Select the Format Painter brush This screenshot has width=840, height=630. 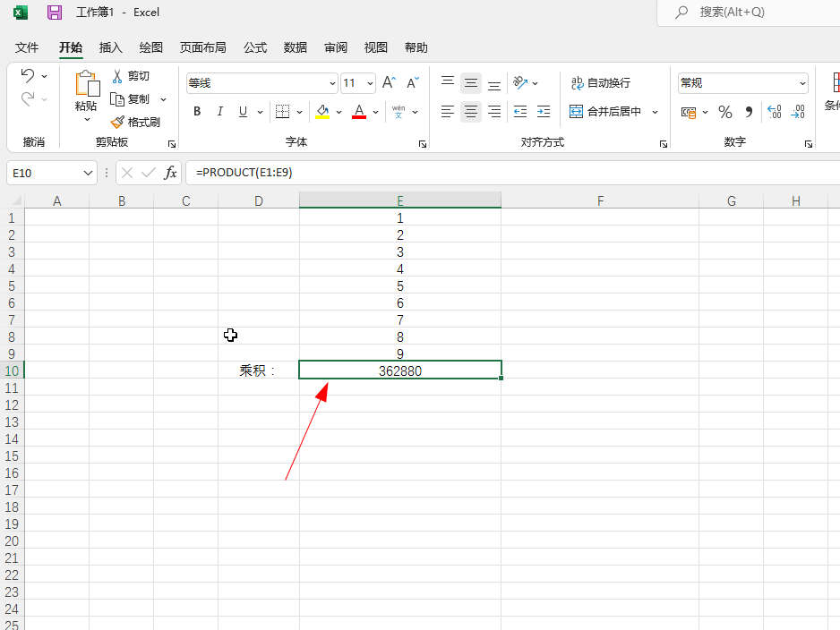117,122
